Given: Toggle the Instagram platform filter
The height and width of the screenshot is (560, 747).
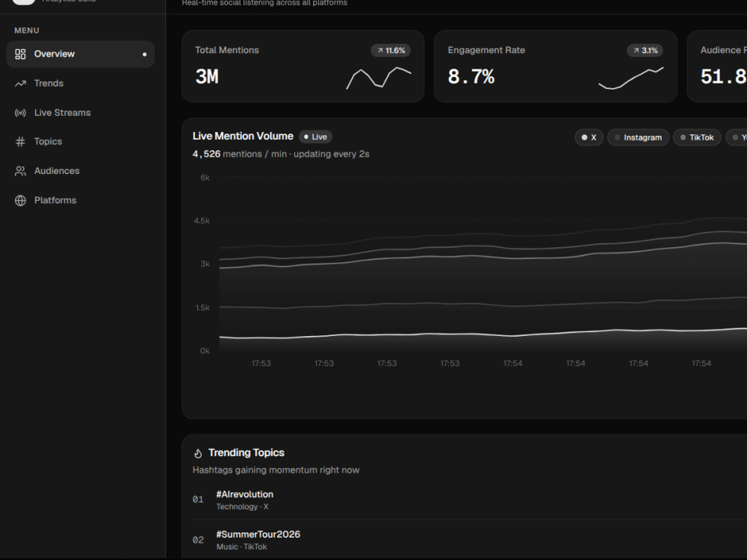Looking at the screenshot, I should click(639, 137).
